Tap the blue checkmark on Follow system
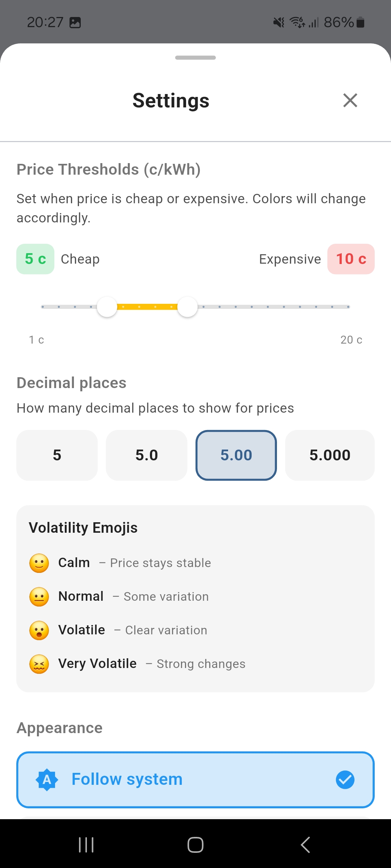Image resolution: width=391 pixels, height=868 pixels. click(345, 780)
